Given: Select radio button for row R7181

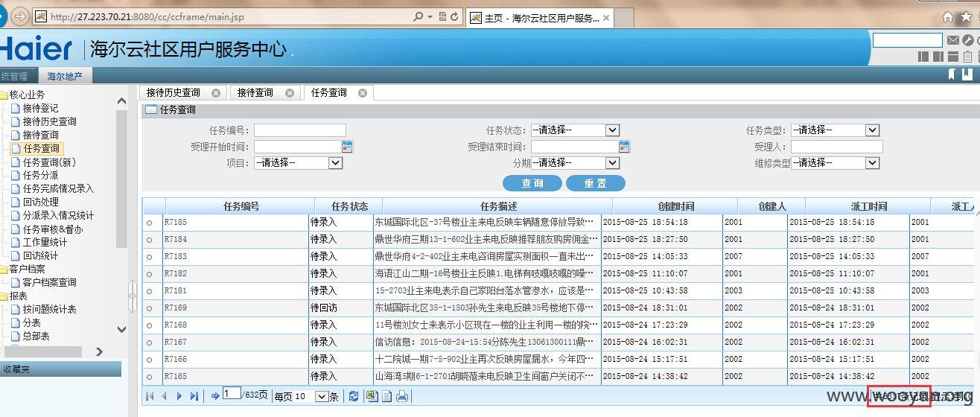Looking at the screenshot, I should click(x=149, y=291).
